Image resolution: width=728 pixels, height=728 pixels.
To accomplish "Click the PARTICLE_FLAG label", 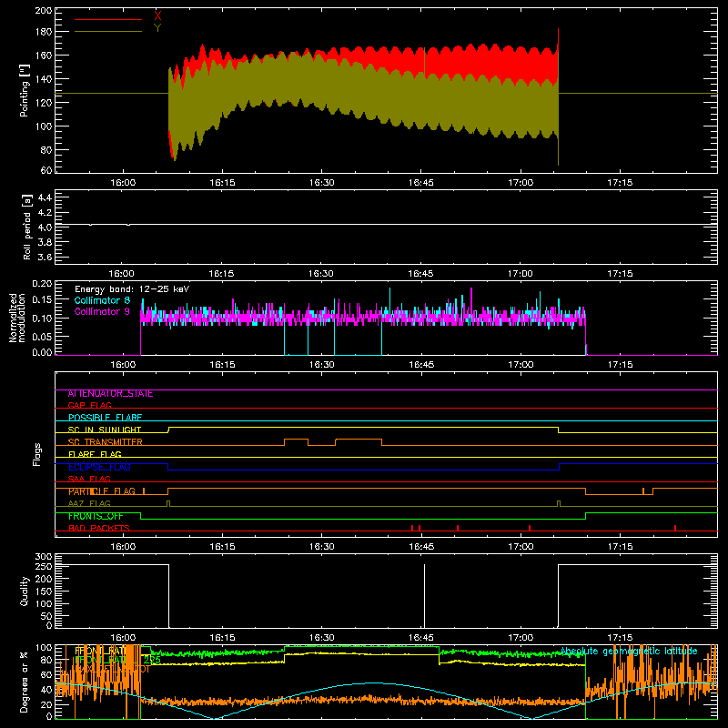I will point(102,491).
